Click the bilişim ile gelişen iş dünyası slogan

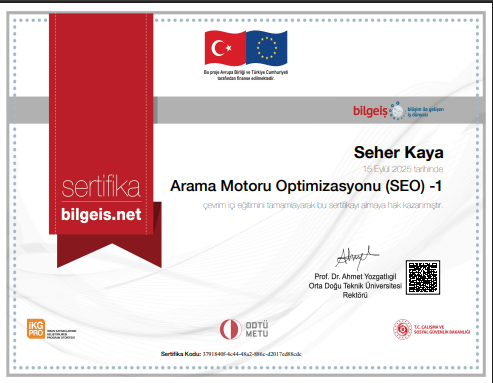click(426, 112)
